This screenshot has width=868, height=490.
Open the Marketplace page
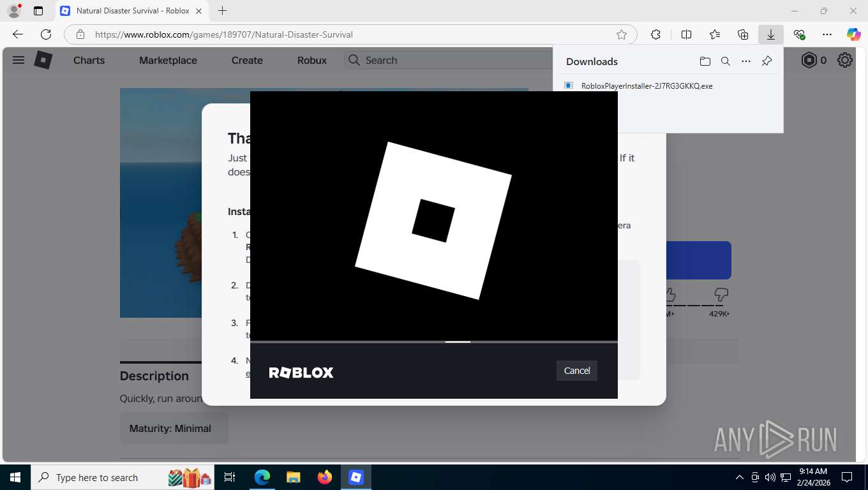(168, 60)
